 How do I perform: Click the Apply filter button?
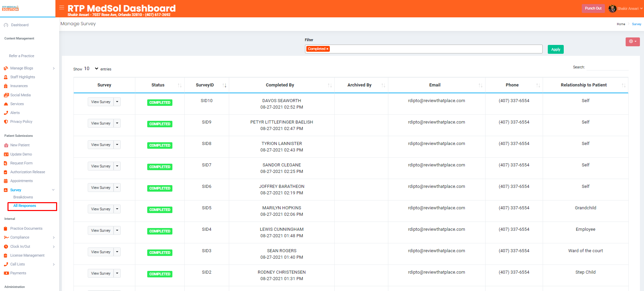(556, 49)
